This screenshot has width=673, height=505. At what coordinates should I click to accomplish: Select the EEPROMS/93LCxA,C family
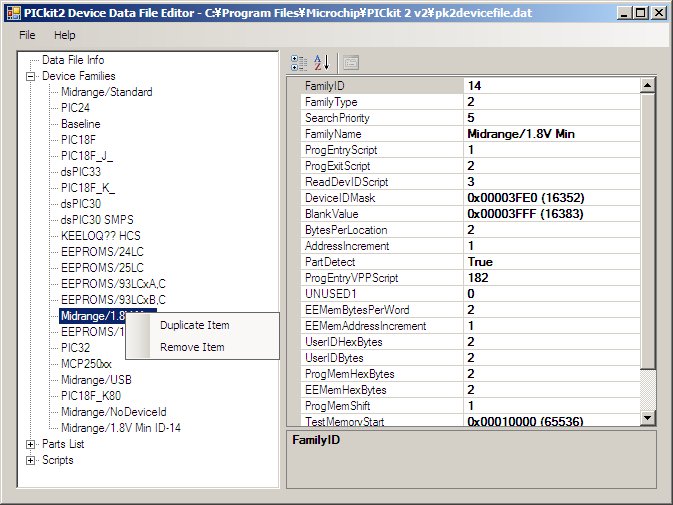click(x=113, y=284)
